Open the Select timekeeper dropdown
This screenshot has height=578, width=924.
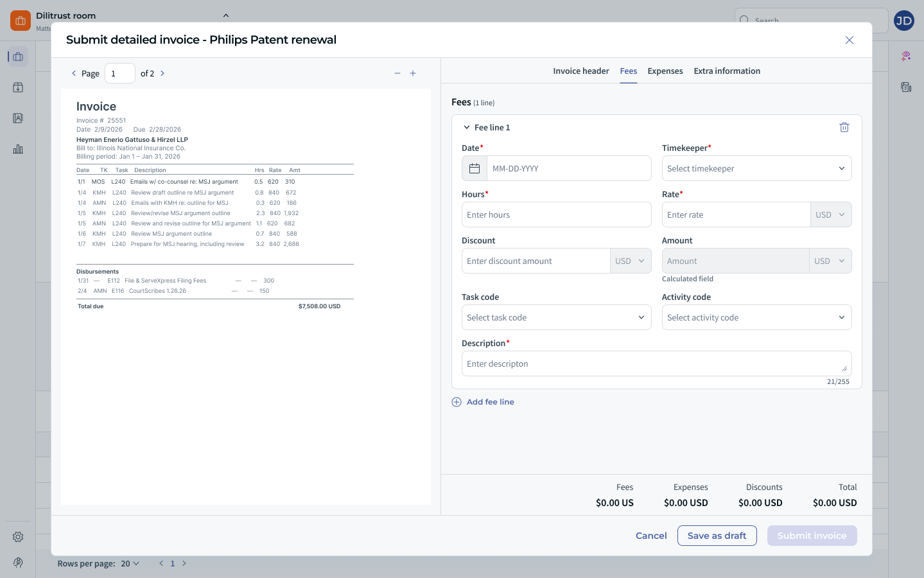[757, 168]
